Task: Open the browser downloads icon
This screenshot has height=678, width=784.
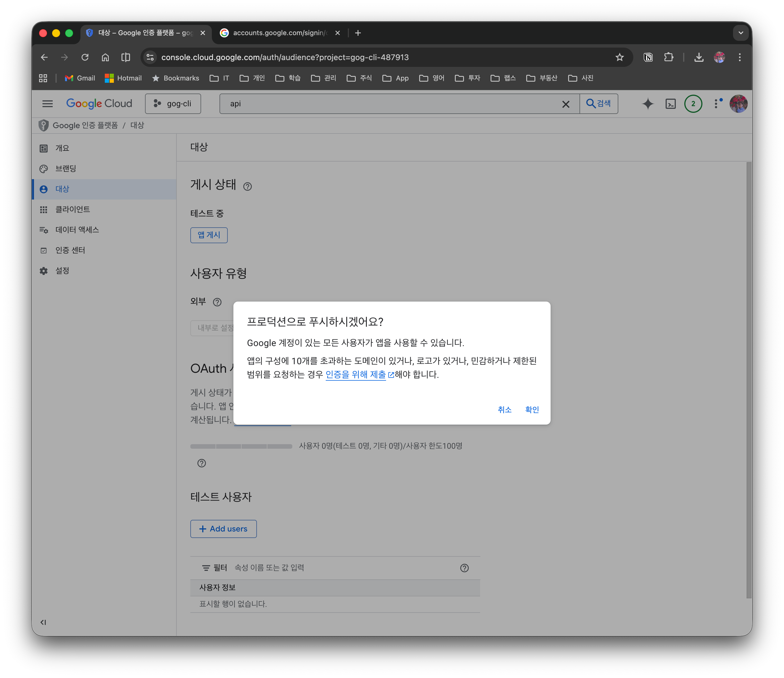Action: [699, 57]
